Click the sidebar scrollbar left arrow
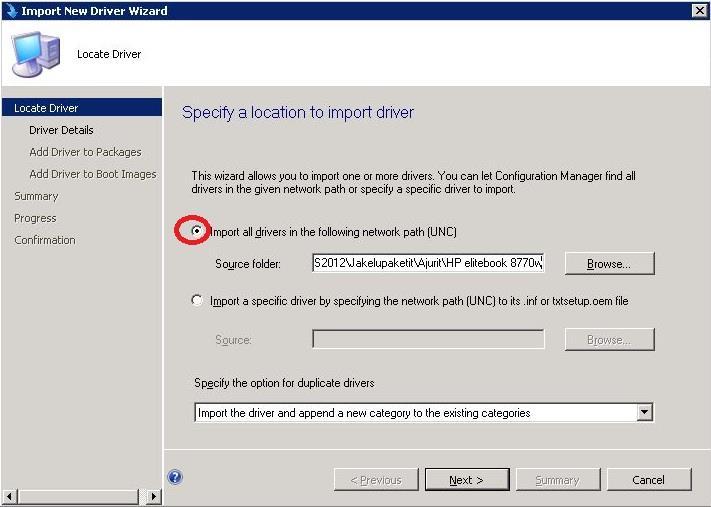711x507 pixels. [10, 497]
